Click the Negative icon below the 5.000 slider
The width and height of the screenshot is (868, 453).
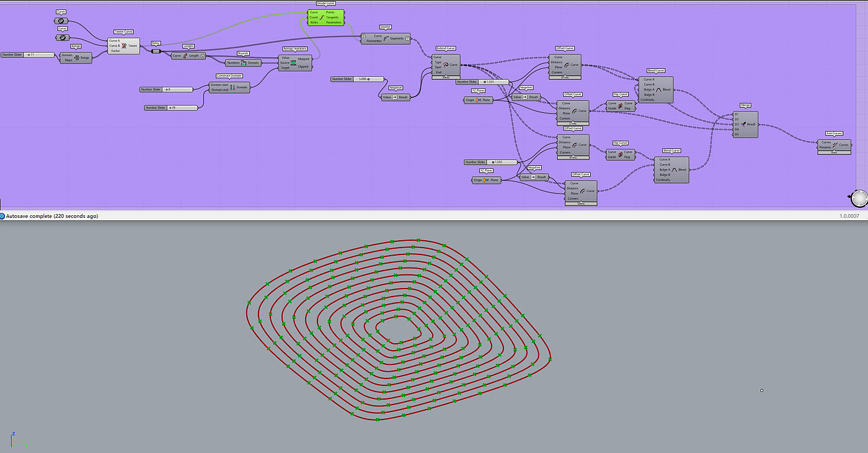395,97
